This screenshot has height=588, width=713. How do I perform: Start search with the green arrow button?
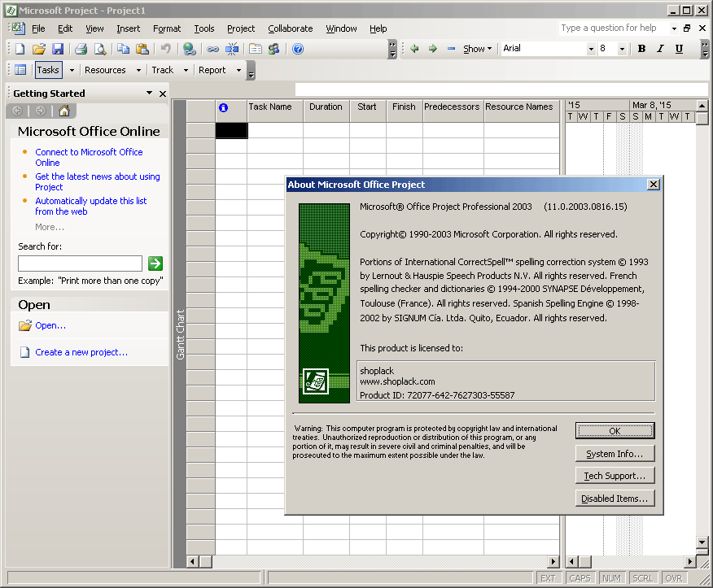[x=155, y=264]
